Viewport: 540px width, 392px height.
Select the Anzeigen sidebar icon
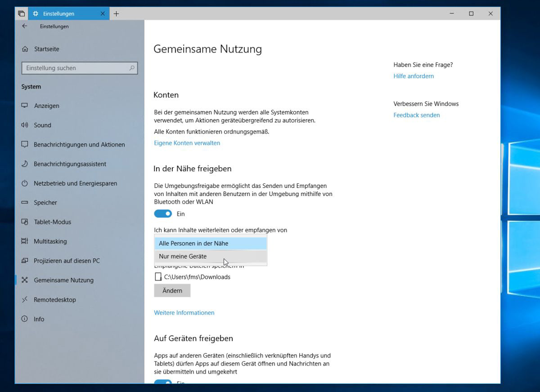pyautogui.click(x=24, y=105)
